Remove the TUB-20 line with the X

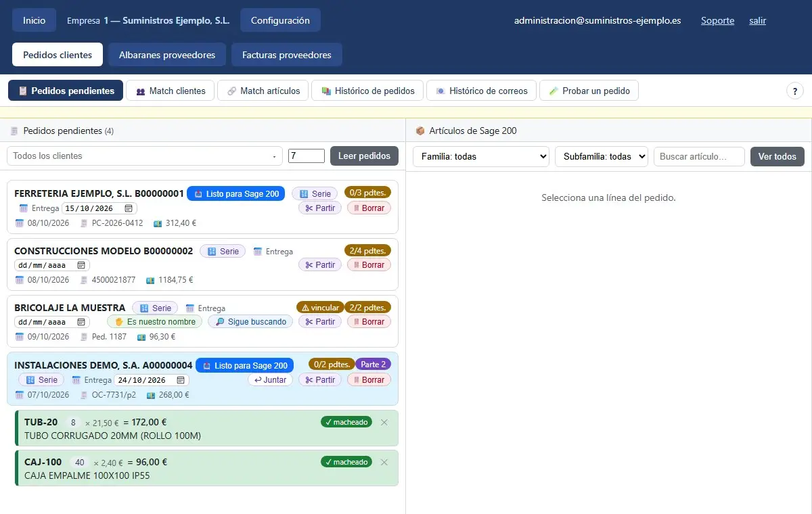[x=384, y=423]
